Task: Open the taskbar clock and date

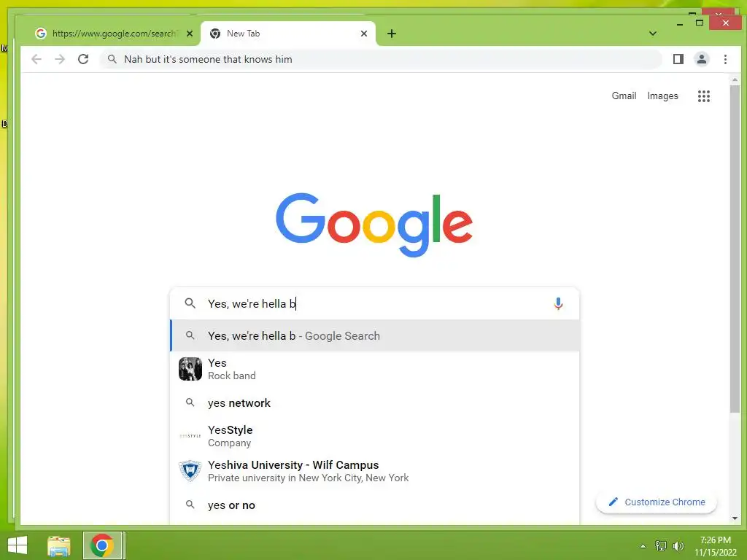Action: tap(715, 546)
